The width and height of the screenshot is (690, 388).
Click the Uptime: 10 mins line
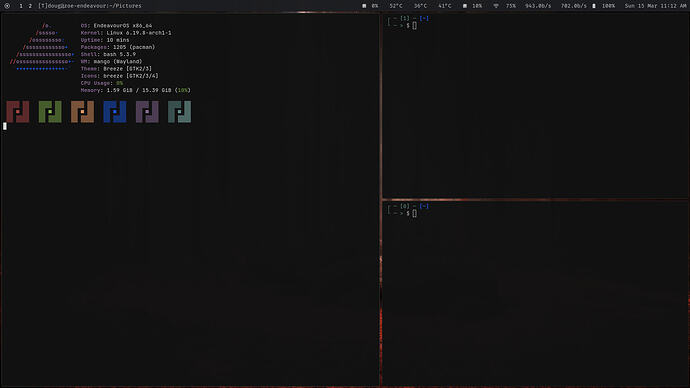coord(105,40)
